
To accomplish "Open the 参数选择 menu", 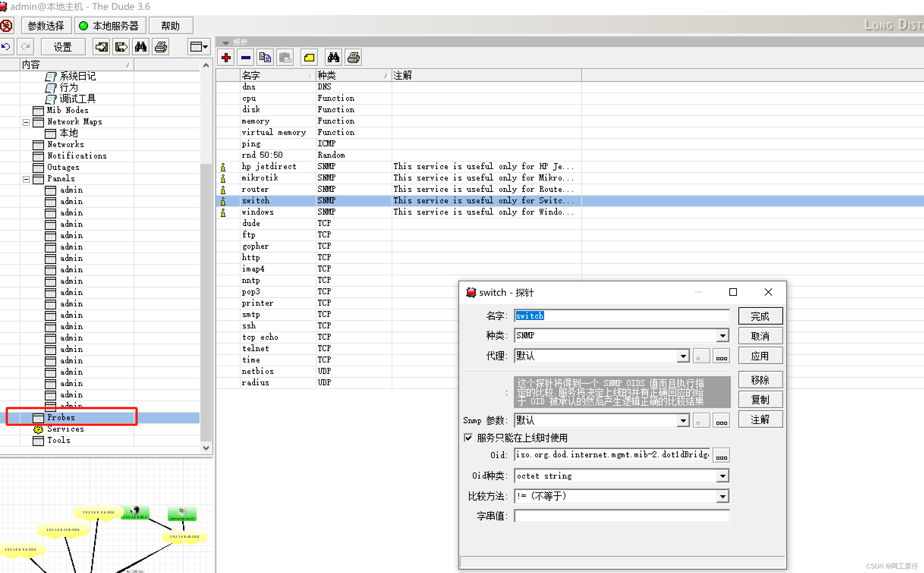I will (x=46, y=26).
